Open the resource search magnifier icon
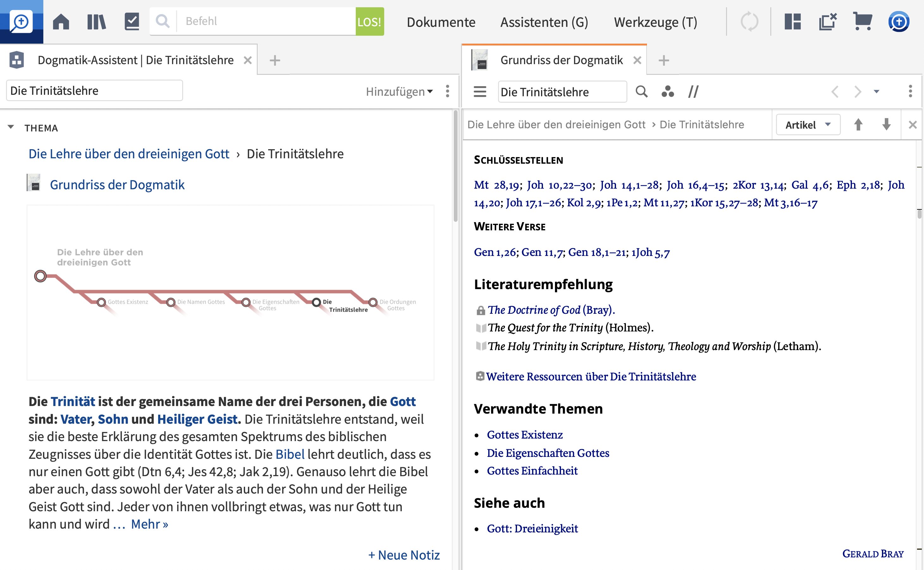924x570 pixels. click(641, 92)
